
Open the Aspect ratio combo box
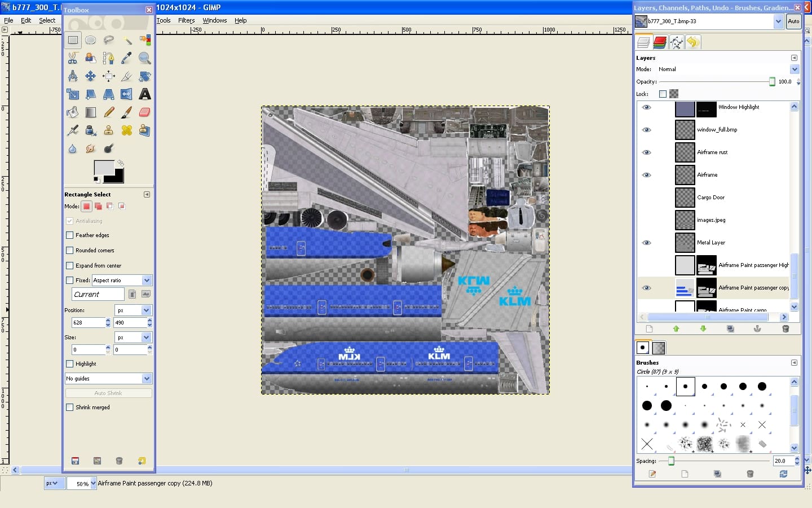122,281
